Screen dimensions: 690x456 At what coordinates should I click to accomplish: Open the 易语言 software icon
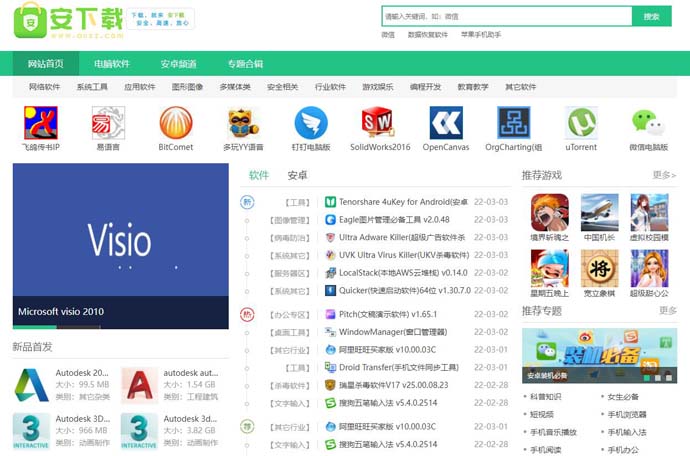click(108, 123)
